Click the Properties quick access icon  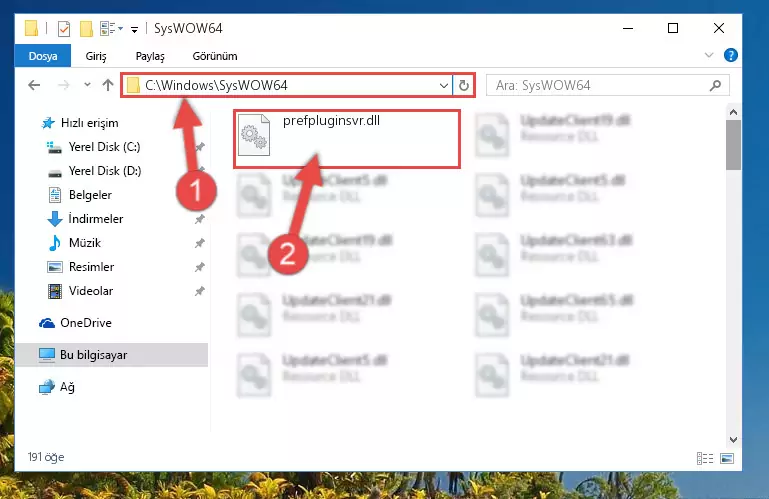(64, 28)
